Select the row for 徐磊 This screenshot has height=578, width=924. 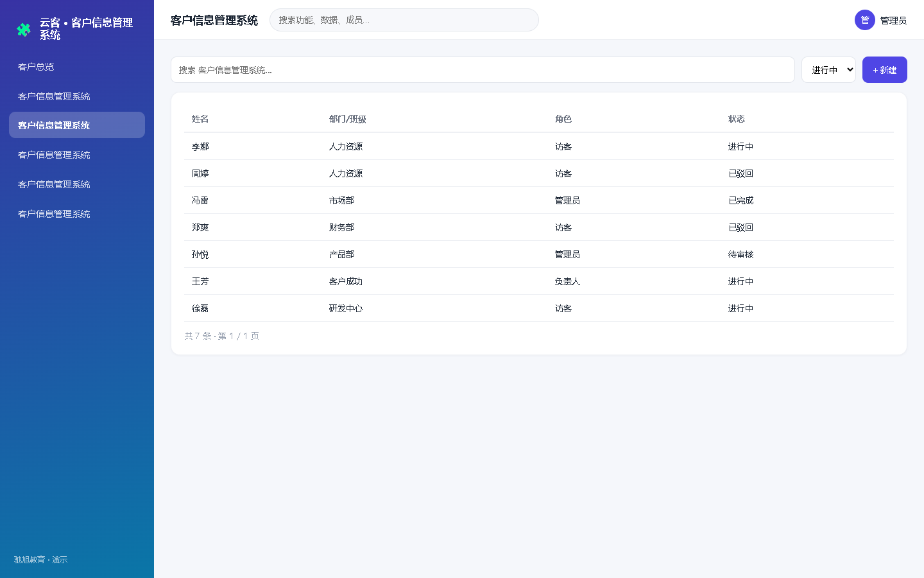click(x=539, y=308)
